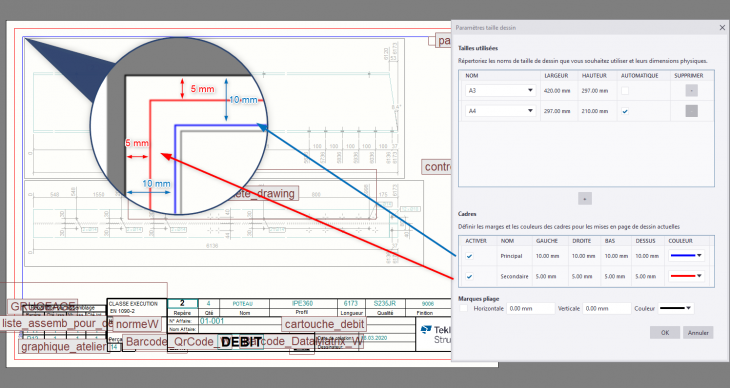The width and height of the screenshot is (730, 388).
Task: Click the Annuler button
Action: coord(698,333)
